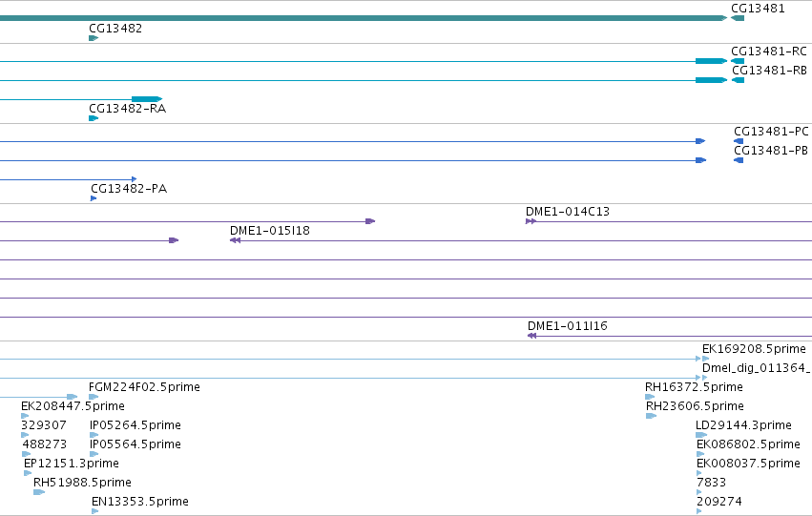Image resolution: width=812 pixels, height=516 pixels.
Task: Select the IP05564.5prime EST label
Action: pyautogui.click(x=135, y=444)
